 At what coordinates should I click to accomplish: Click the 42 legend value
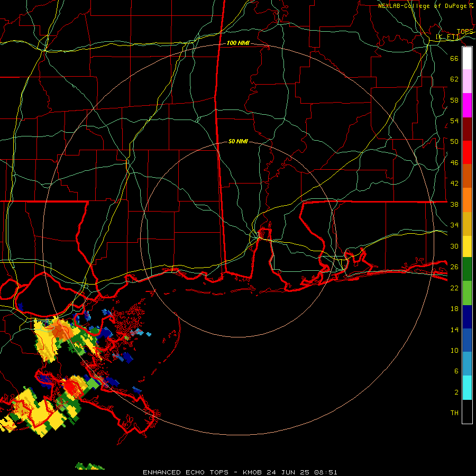pos(454,183)
